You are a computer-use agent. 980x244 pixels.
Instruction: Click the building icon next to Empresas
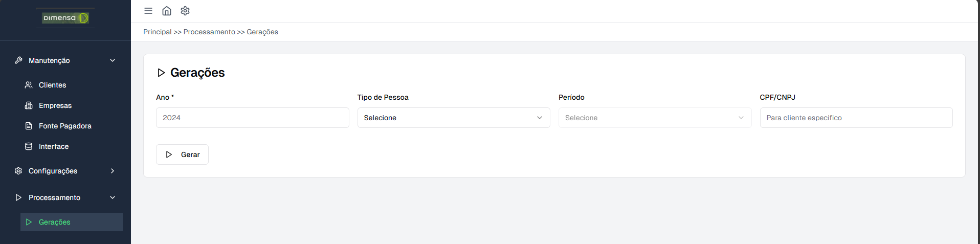tap(29, 105)
